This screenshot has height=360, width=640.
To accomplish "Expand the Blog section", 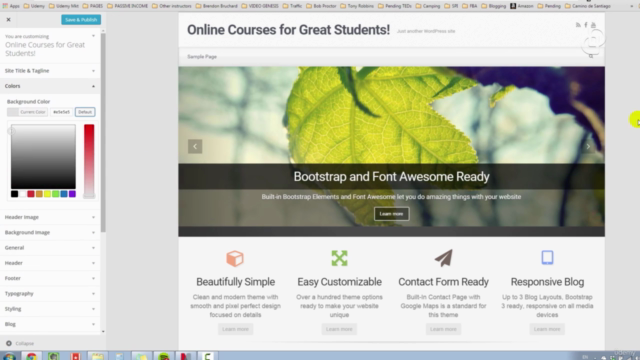I will [x=50, y=324].
